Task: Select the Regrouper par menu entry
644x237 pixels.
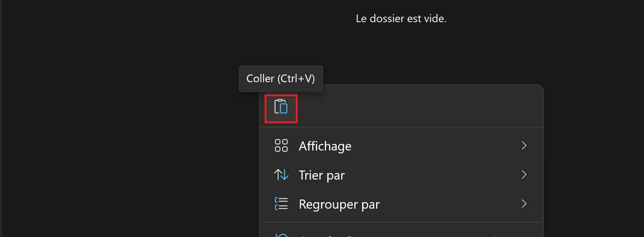Action: click(339, 204)
